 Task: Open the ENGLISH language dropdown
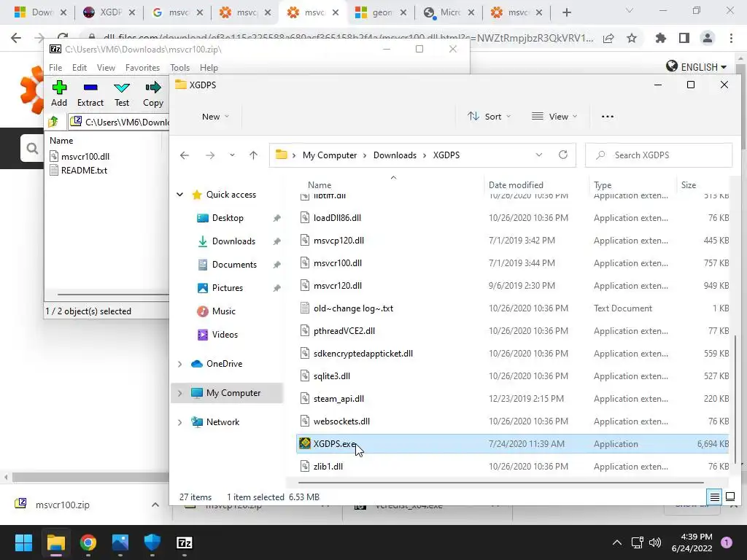697,67
